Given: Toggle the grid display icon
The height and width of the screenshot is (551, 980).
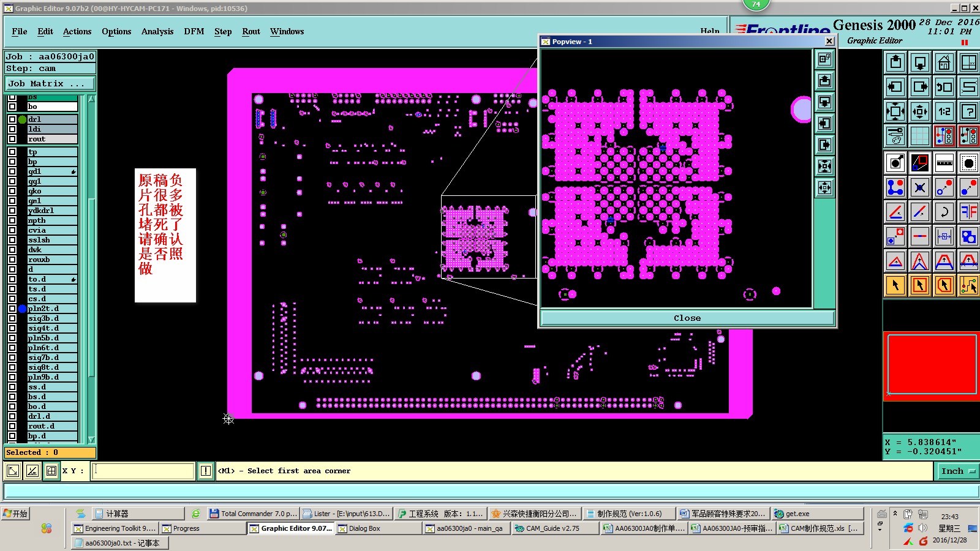Looking at the screenshot, I should [x=920, y=136].
